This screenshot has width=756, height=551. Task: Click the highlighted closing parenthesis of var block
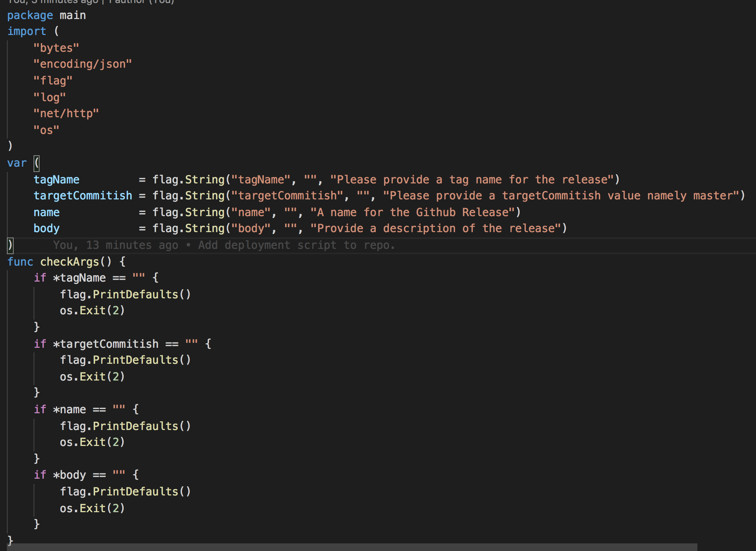tap(10, 245)
